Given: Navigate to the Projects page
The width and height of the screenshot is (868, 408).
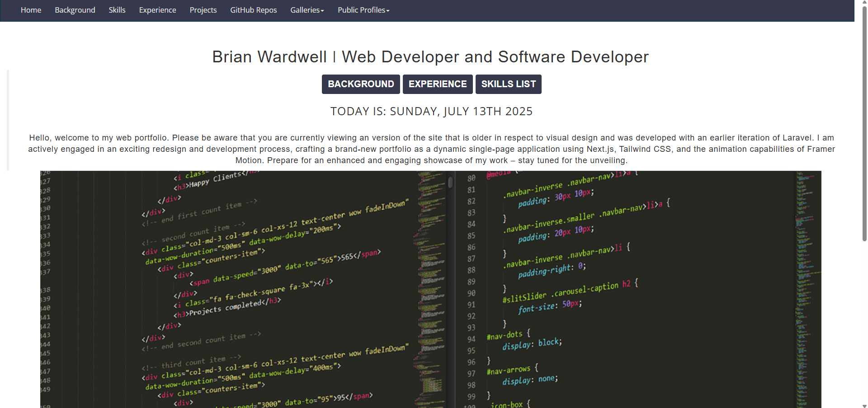Looking at the screenshot, I should [203, 10].
